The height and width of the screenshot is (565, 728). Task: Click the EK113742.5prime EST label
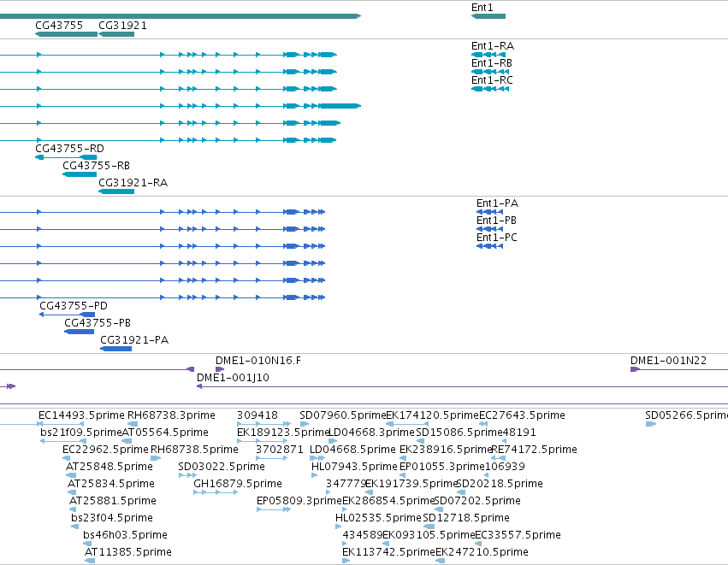coord(388,552)
